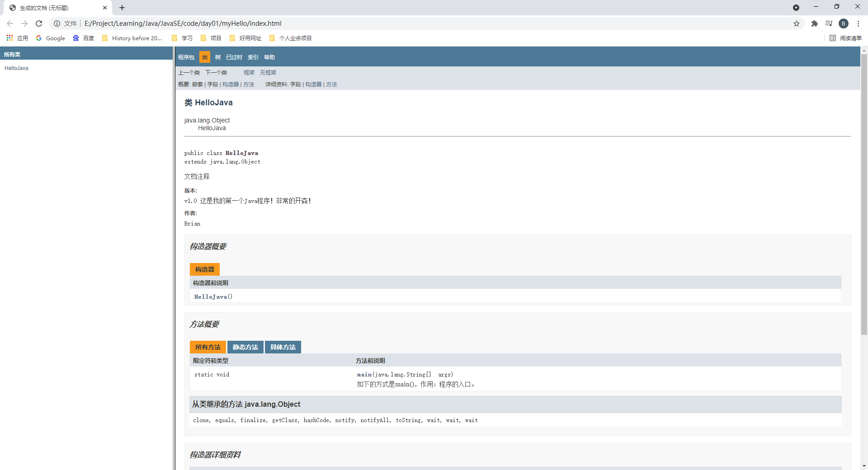The width and height of the screenshot is (868, 470).
Task: Click the scrollbar up arrow
Action: point(864,51)
